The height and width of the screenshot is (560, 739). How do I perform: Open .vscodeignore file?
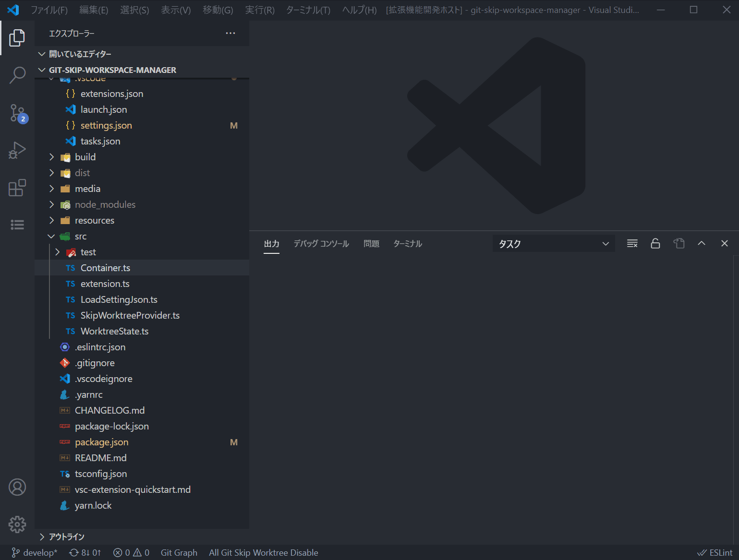pyautogui.click(x=142, y=379)
